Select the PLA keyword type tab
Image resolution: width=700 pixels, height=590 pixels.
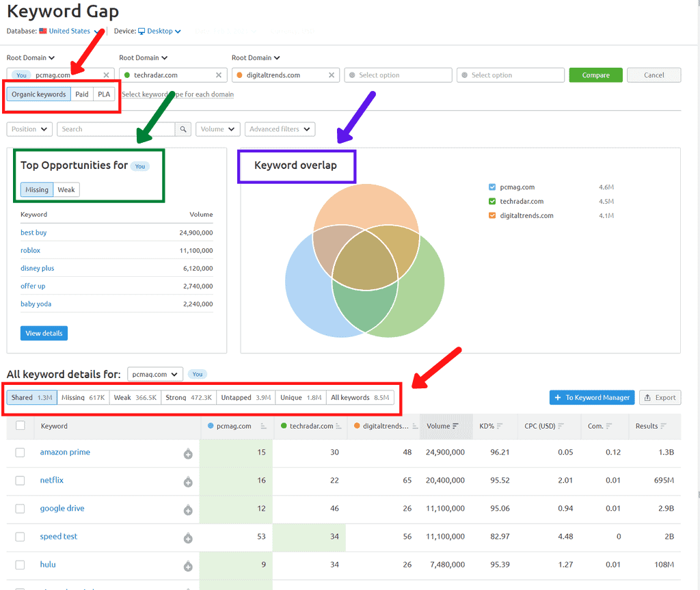(x=104, y=94)
